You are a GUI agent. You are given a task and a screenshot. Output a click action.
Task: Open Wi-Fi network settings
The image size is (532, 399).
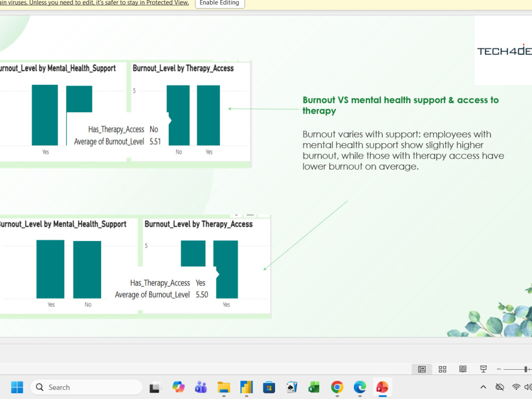click(516, 387)
